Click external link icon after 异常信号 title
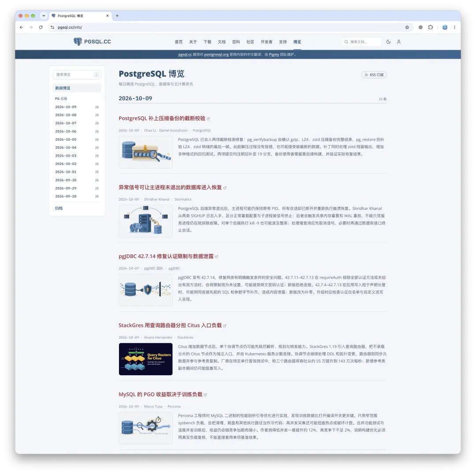 pos(225,188)
